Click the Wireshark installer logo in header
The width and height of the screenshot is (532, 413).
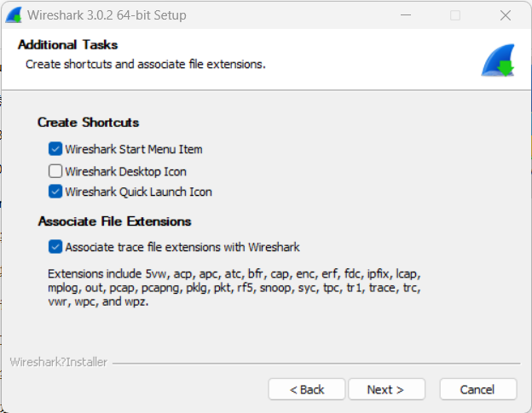[497, 60]
